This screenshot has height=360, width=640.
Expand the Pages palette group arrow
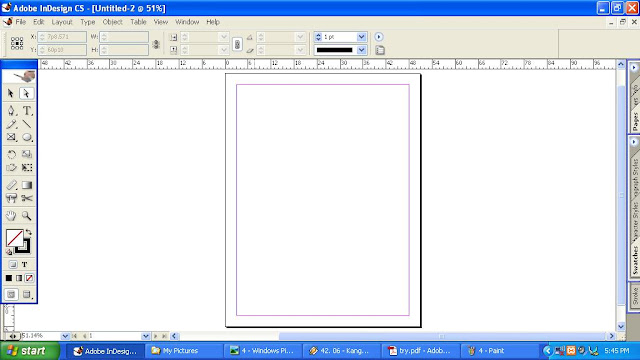(x=634, y=68)
